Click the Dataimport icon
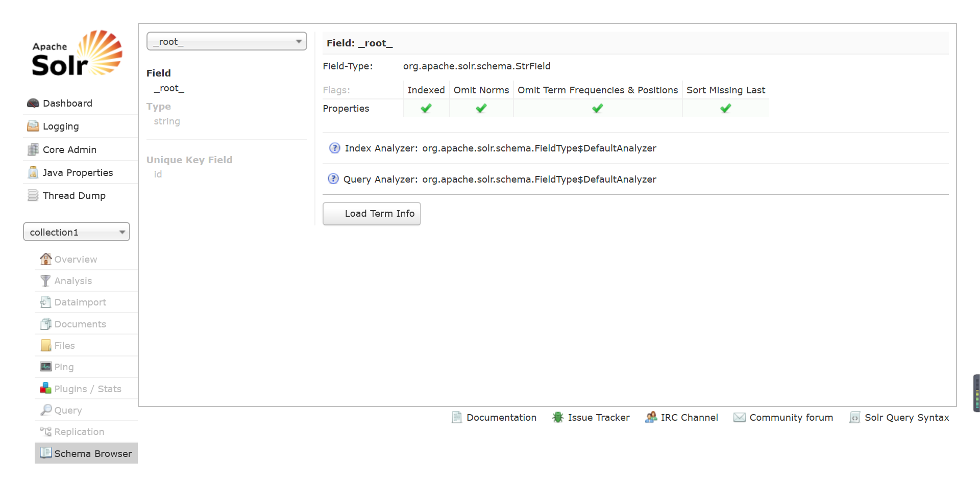The image size is (980, 485). (46, 302)
